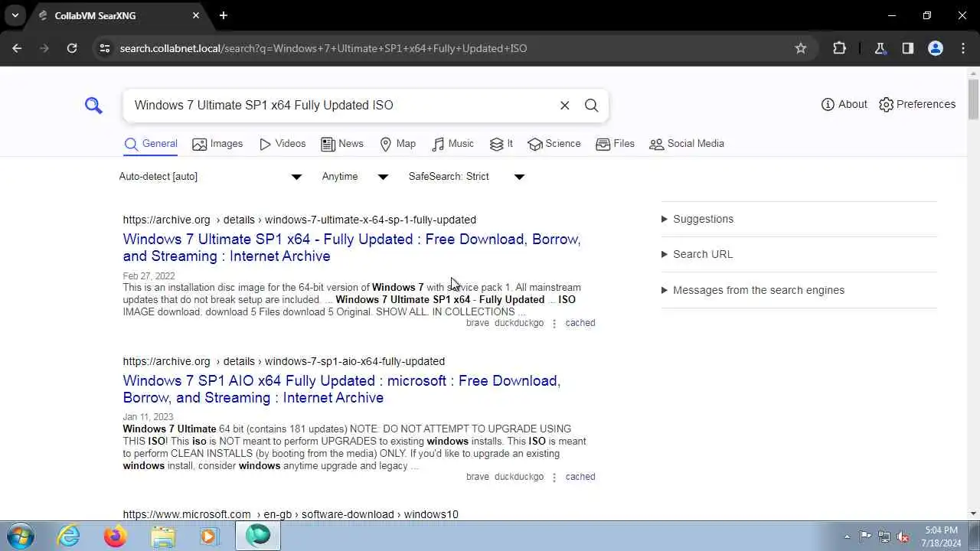This screenshot has width=980, height=551.
Task: Select the General tab
Action: tap(151, 144)
